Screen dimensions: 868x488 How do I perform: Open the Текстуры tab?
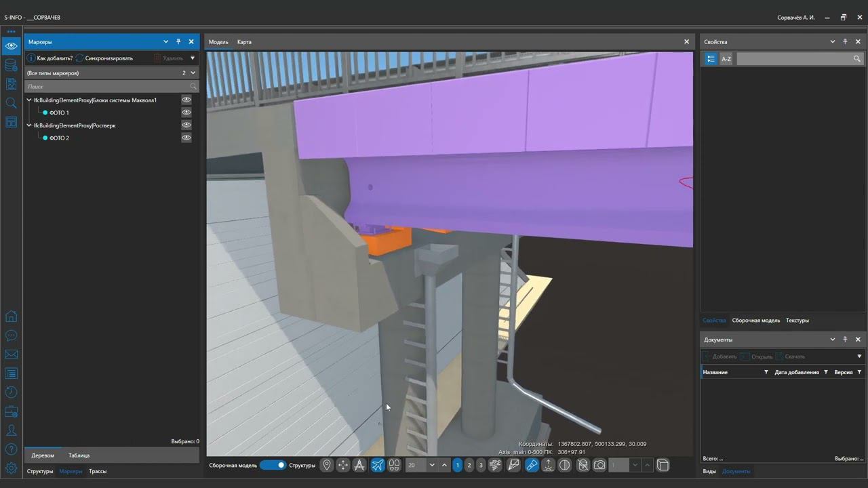pyautogui.click(x=797, y=321)
